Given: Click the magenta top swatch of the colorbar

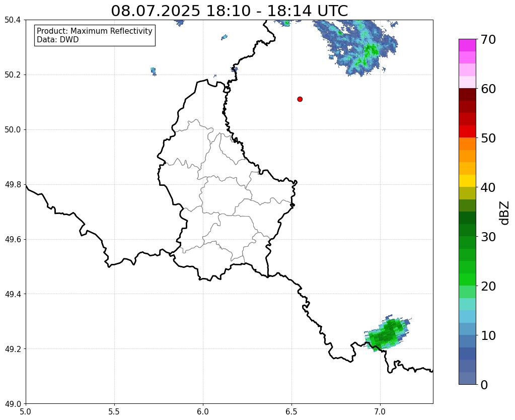Looking at the screenshot, I should (x=467, y=45).
